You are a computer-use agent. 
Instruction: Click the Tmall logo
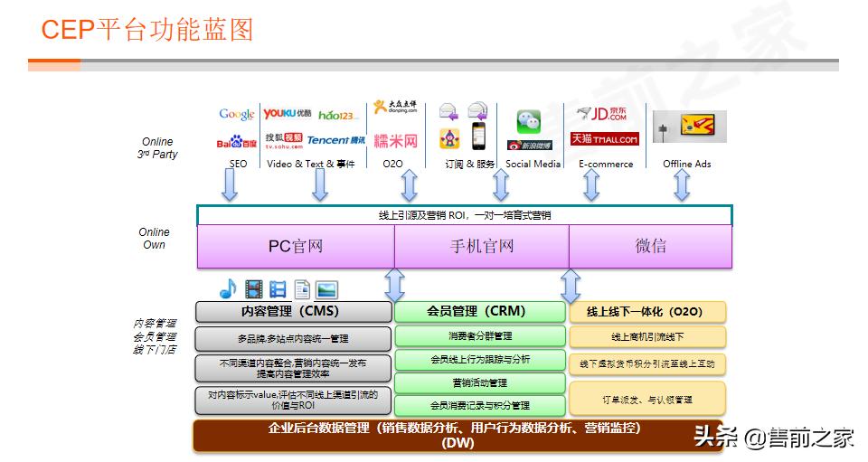click(x=605, y=139)
